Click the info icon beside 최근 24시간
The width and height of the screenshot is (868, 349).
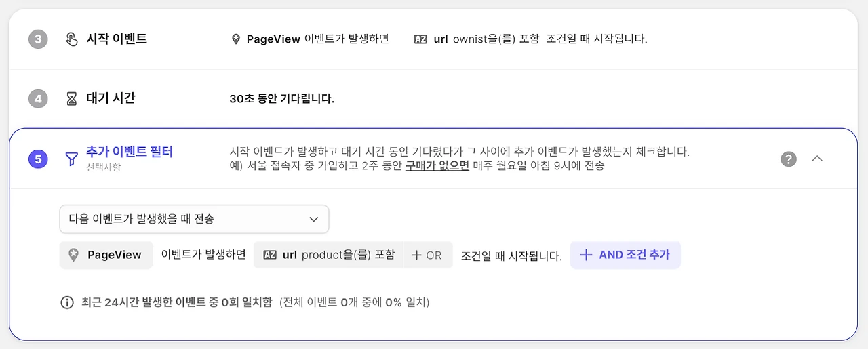click(66, 302)
